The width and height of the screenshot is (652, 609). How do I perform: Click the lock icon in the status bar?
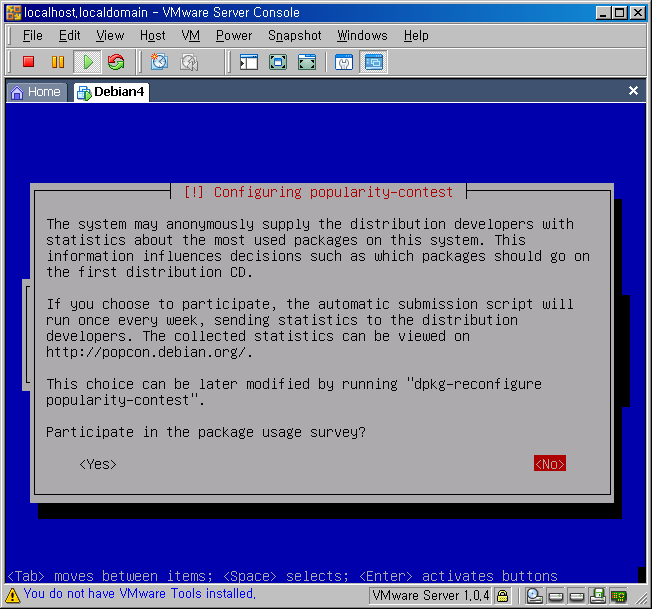(x=503, y=596)
